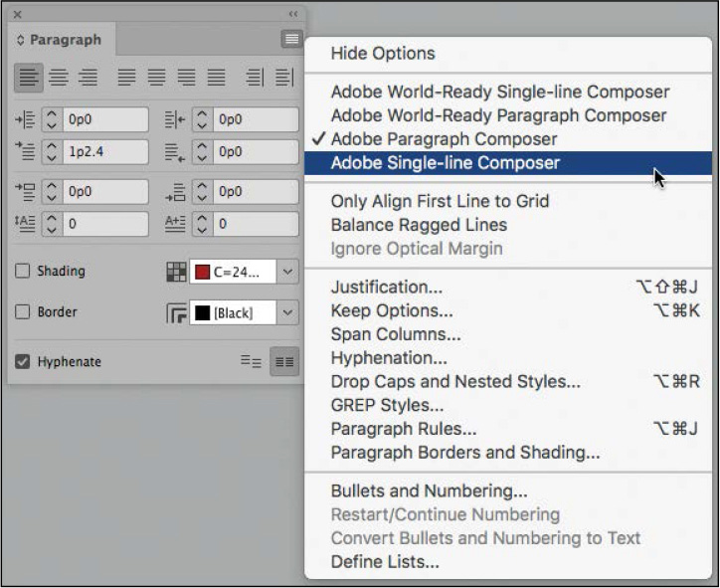Switch to the Paragraph tab
Viewport: 720px width, 588px height.
click(66, 40)
